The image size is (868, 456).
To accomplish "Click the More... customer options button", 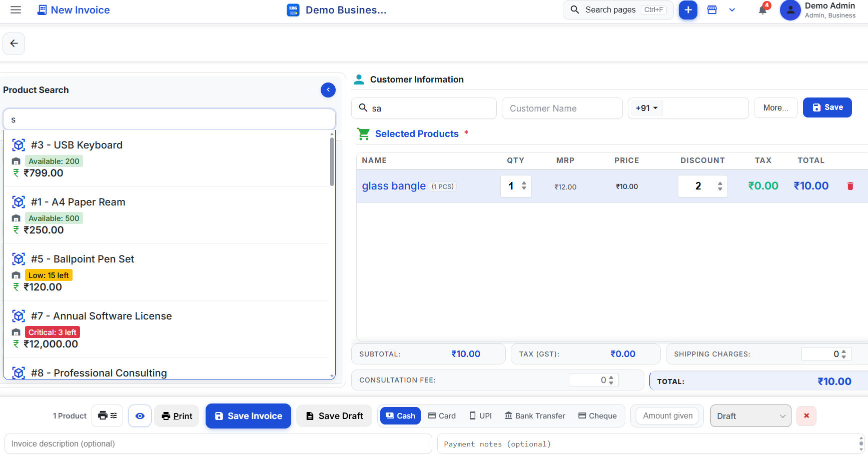I will [x=776, y=107].
